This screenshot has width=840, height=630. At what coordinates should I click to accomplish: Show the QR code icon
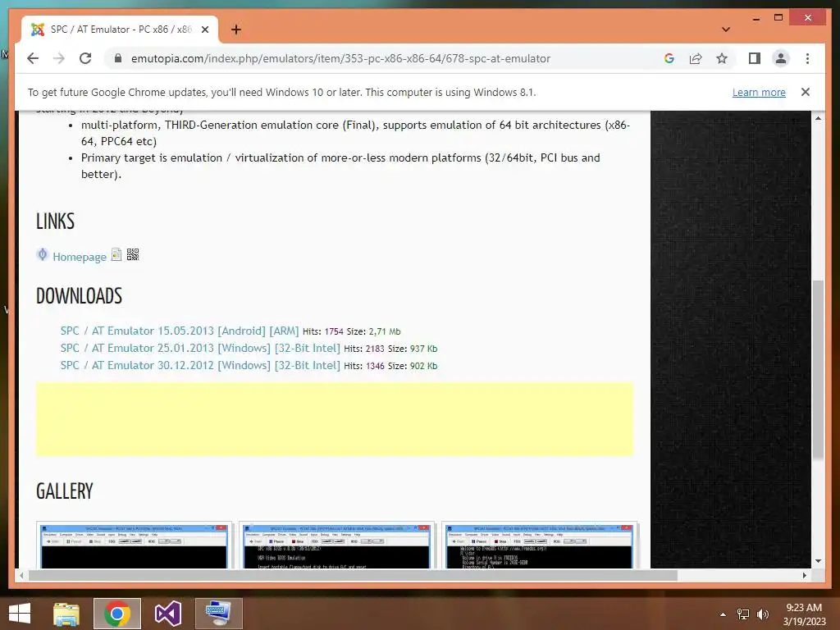[133, 254]
